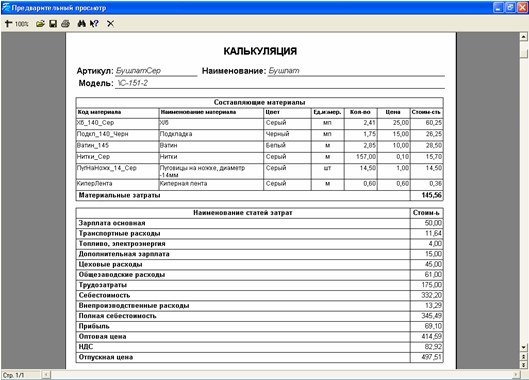The width and height of the screenshot is (529, 380).
Task: Print the calculation with the printer icon
Action: 65,24
